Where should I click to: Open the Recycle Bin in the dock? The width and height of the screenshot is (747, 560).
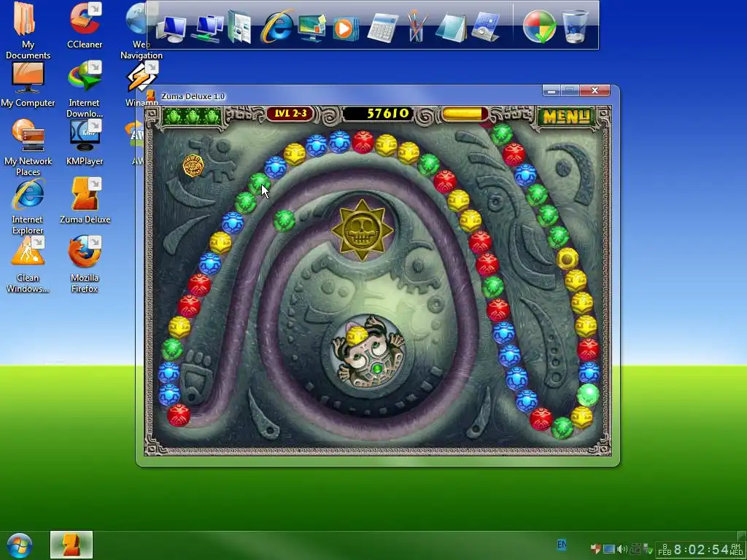(575, 27)
